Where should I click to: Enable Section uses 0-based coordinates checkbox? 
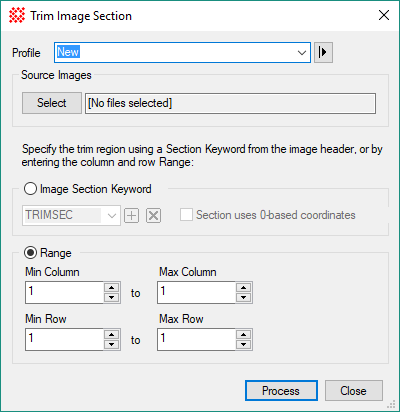[x=186, y=215]
